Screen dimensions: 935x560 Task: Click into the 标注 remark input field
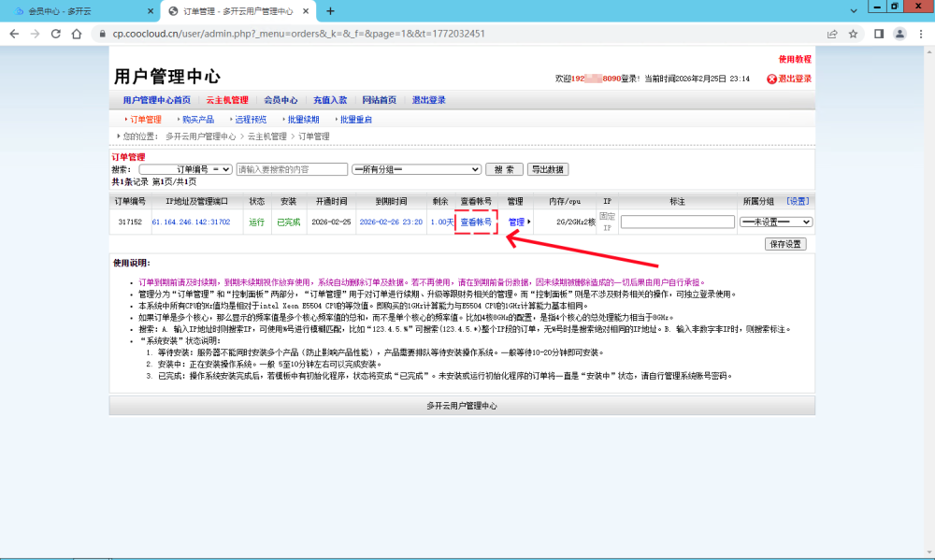pyautogui.click(x=677, y=223)
